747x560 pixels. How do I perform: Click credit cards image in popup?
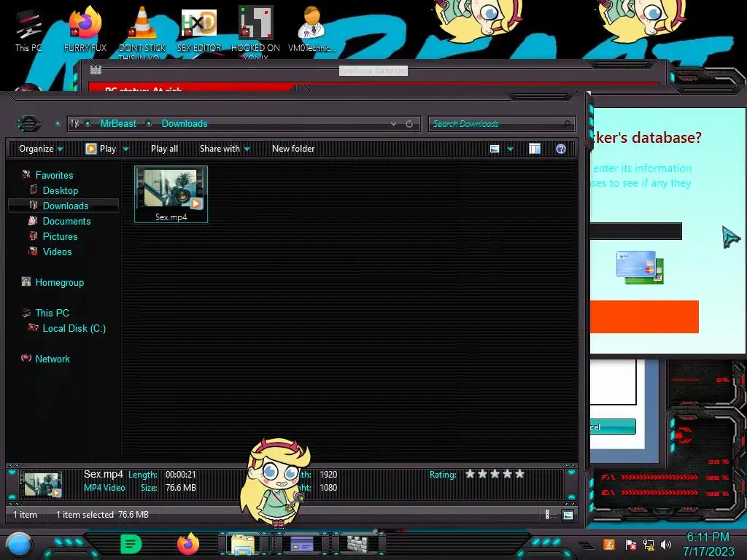[640, 268]
